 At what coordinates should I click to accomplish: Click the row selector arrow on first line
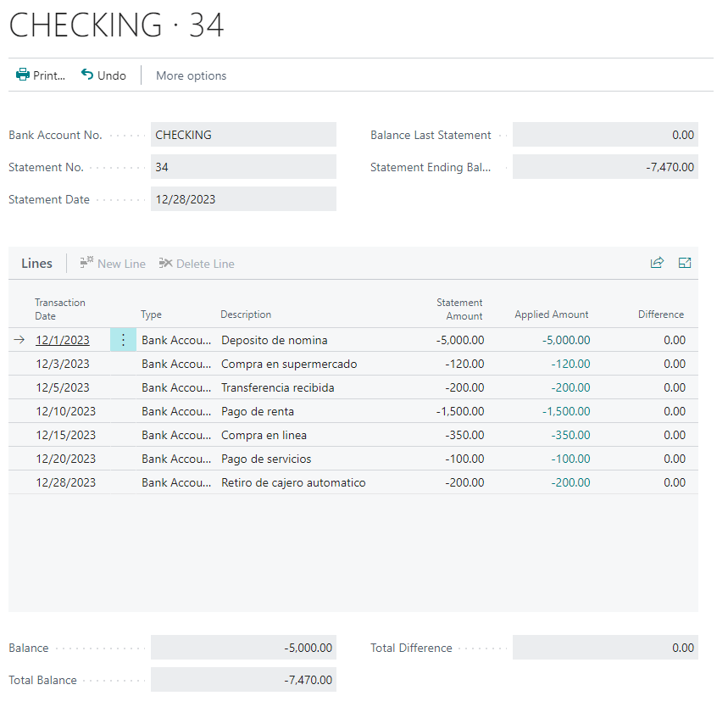tap(19, 340)
